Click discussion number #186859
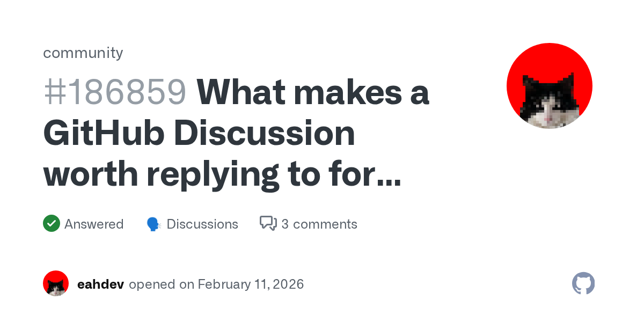Viewport: 644px width, 322px height. pyautogui.click(x=115, y=92)
